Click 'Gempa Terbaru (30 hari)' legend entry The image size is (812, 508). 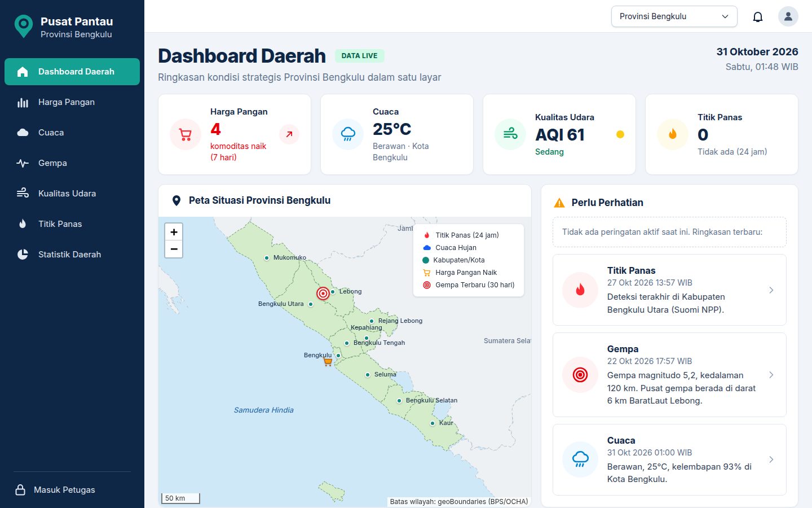(x=469, y=285)
